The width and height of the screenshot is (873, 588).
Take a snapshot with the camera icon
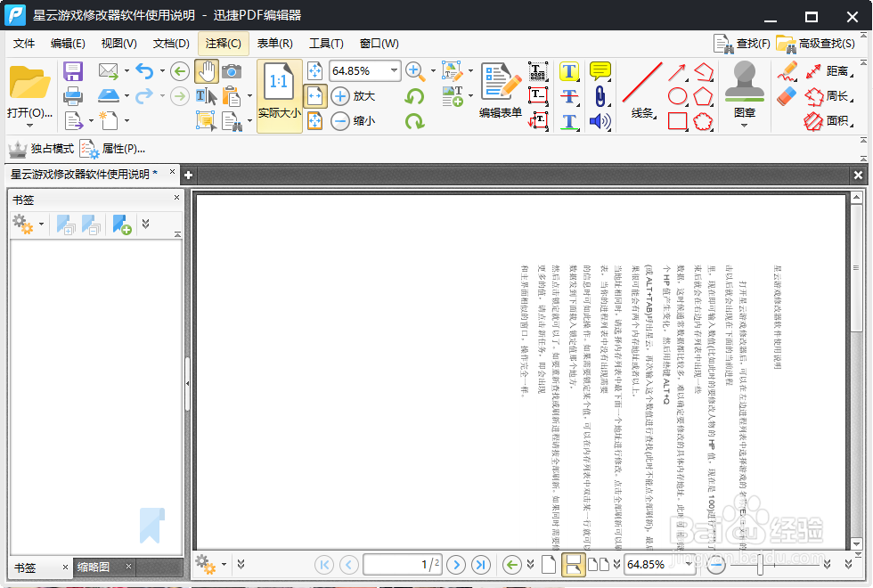232,71
